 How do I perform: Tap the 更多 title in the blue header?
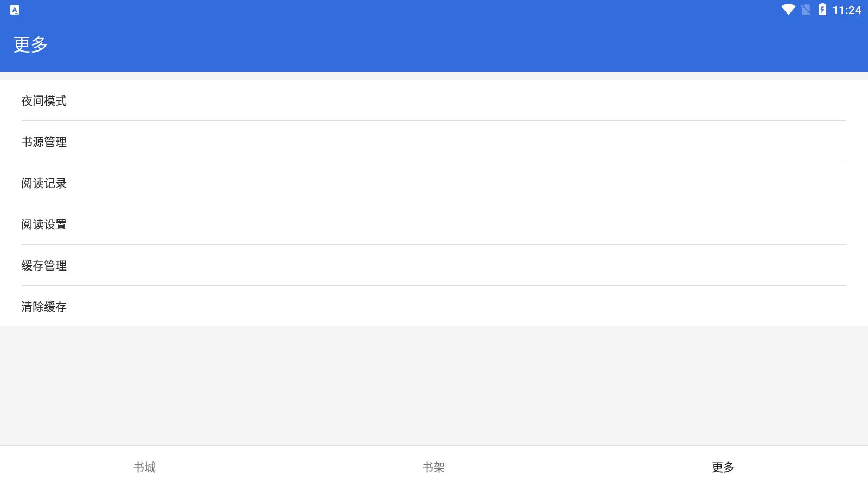coord(31,44)
